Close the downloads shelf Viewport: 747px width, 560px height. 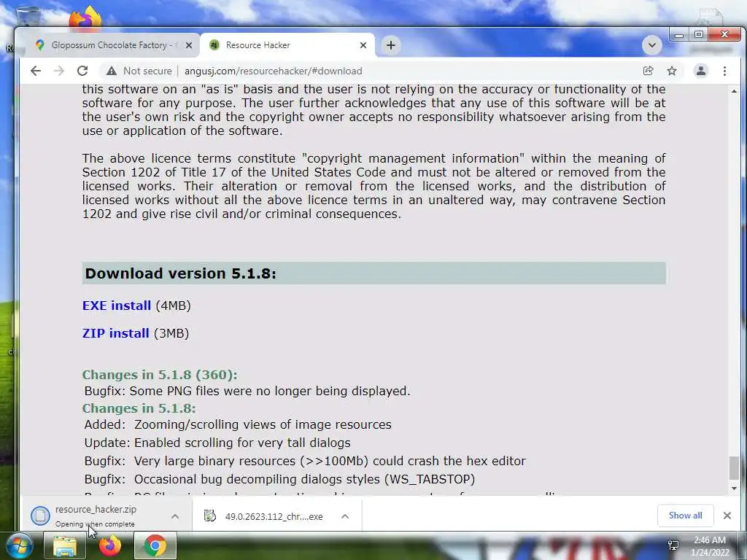click(727, 516)
